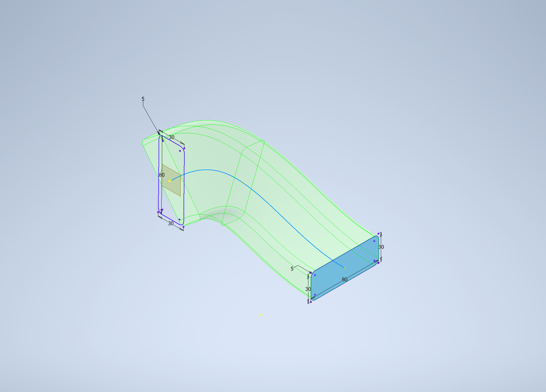Image resolution: width=546 pixels, height=392 pixels.
Task: Click the "5" fillet dimension near the outlet profile
Action: pyautogui.click(x=292, y=269)
